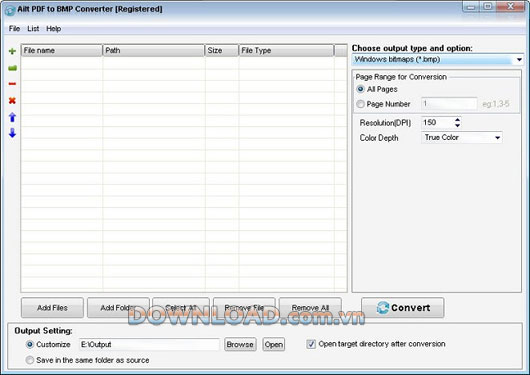Click the Add Folder button
Image resolution: width=530 pixels, height=375 pixels.
[x=118, y=308]
